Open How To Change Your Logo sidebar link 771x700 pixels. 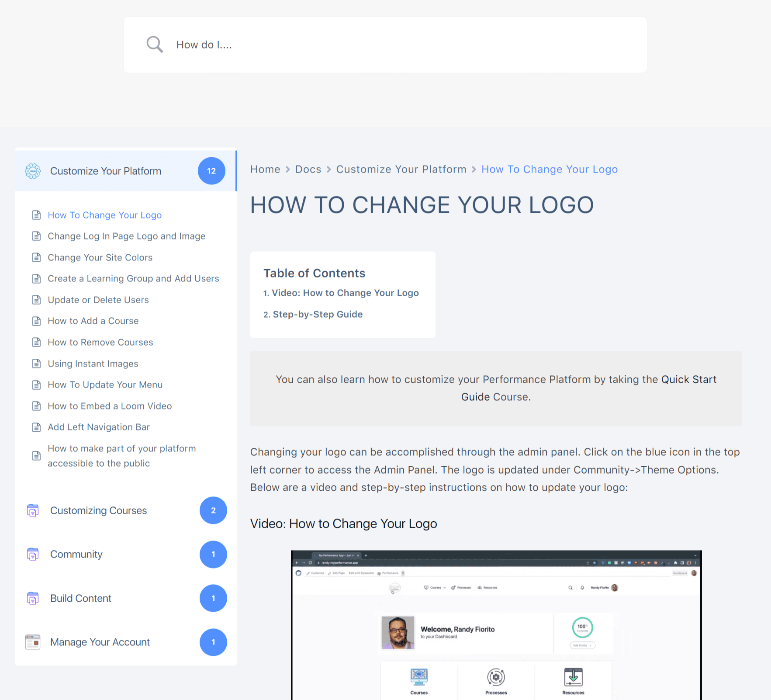coord(105,215)
